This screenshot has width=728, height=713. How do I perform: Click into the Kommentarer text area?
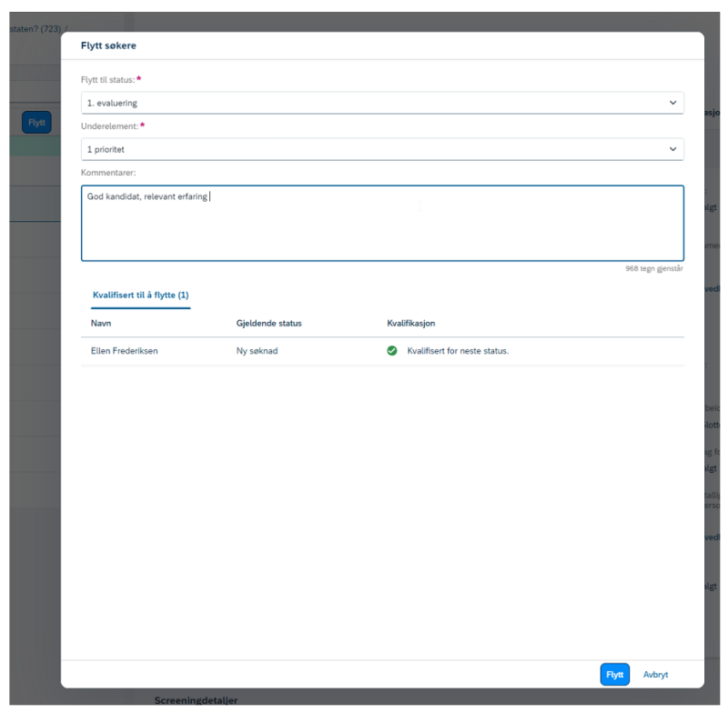(x=382, y=223)
